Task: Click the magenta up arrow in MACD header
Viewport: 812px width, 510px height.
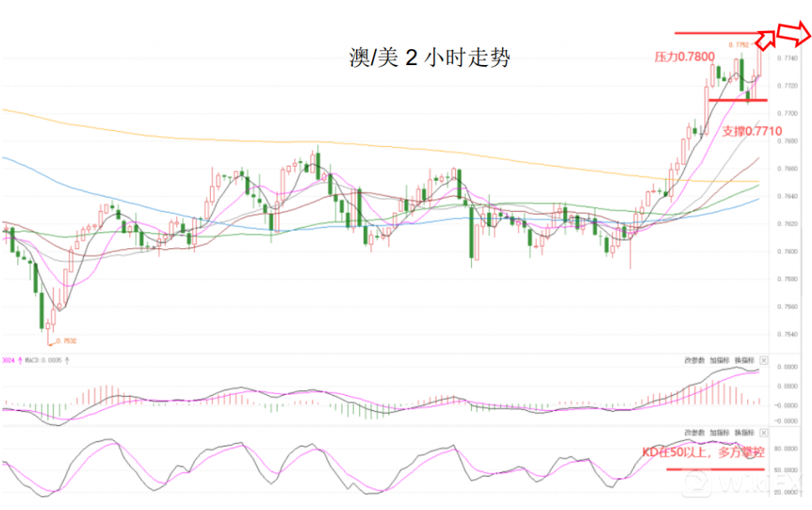Action: point(20,360)
